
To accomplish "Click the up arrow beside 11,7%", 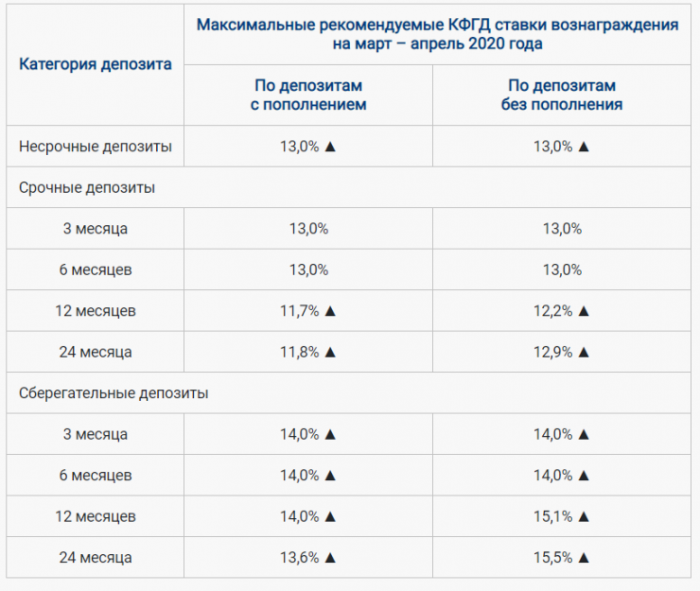I will pos(330,311).
